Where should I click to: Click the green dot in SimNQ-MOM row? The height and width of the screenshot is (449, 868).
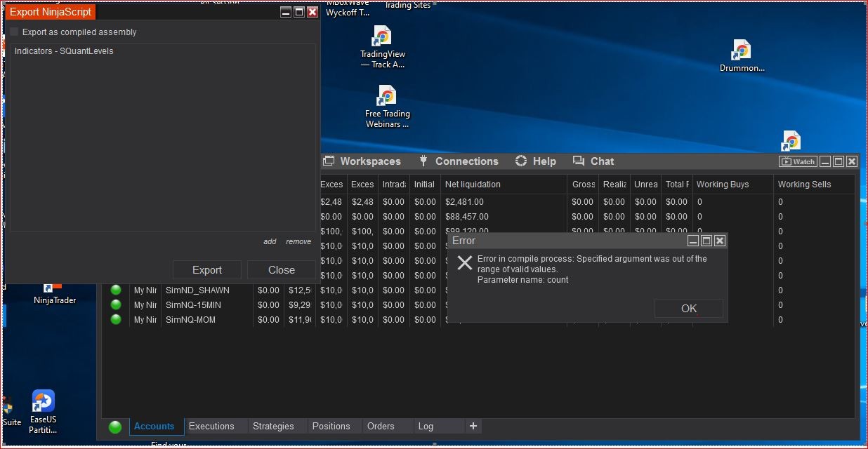click(x=116, y=319)
